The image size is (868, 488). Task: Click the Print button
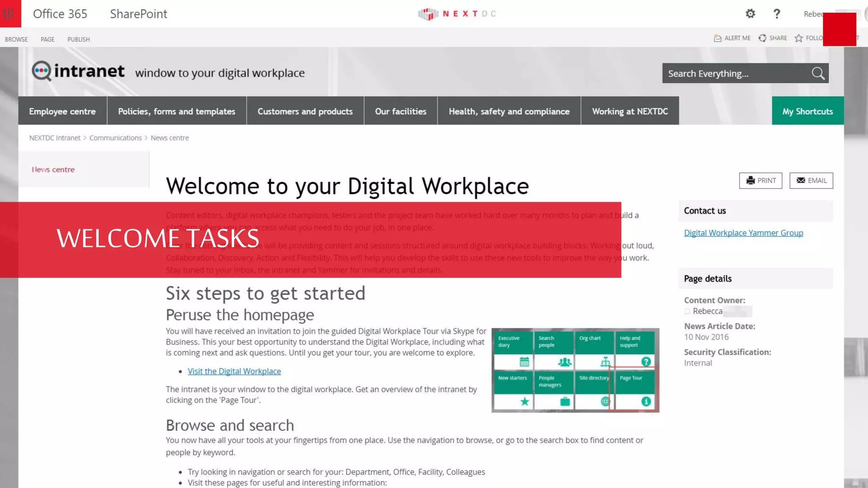tap(761, 180)
